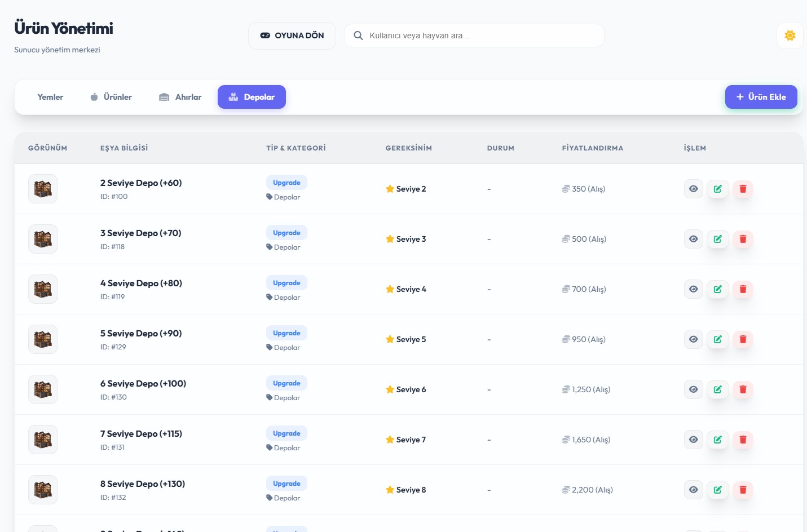Open the Ahırlar tab

pyautogui.click(x=180, y=97)
